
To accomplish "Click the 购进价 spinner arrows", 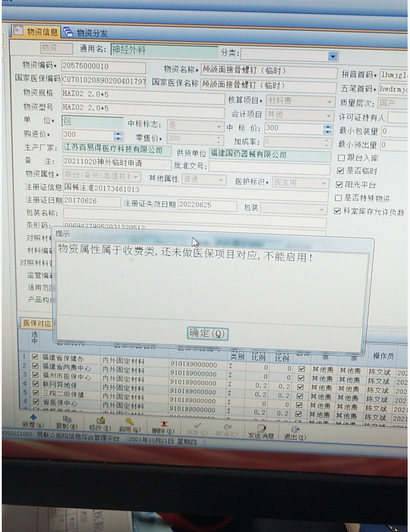I will (x=118, y=136).
